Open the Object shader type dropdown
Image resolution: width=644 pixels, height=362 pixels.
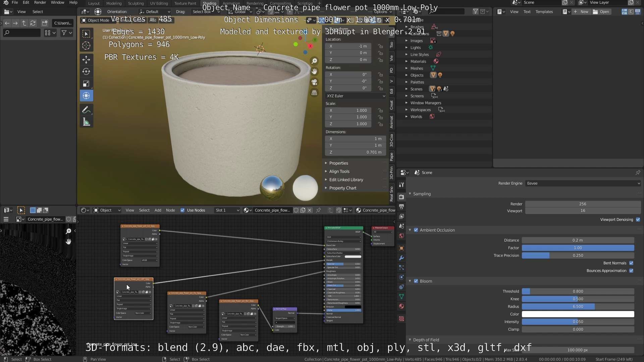[107, 210]
